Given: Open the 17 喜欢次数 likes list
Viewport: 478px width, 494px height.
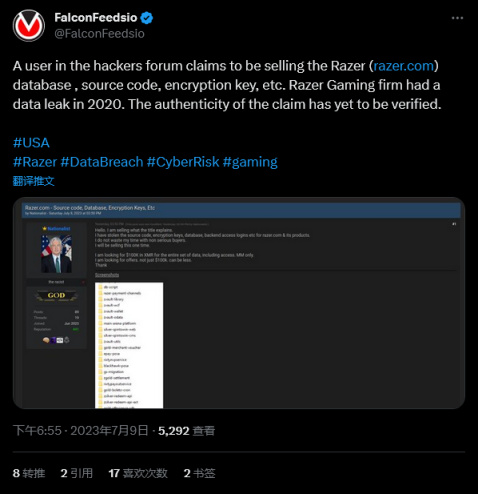Looking at the screenshot, I should pyautogui.click(x=138, y=473).
